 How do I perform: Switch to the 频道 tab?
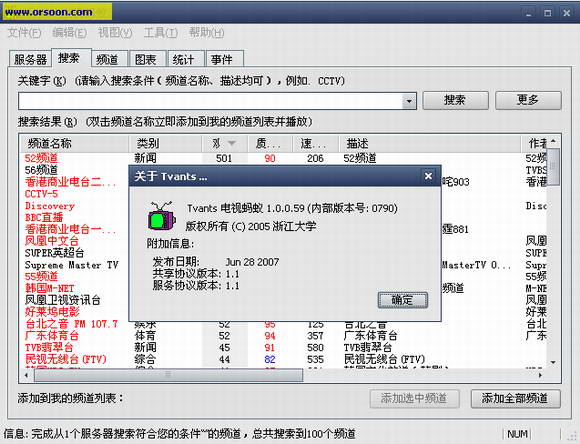[x=109, y=59]
